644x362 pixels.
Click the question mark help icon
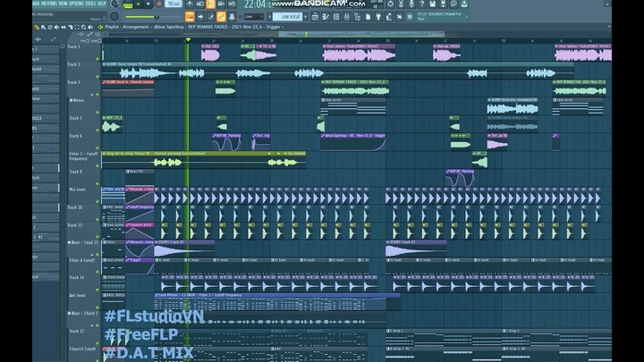[x=422, y=4]
